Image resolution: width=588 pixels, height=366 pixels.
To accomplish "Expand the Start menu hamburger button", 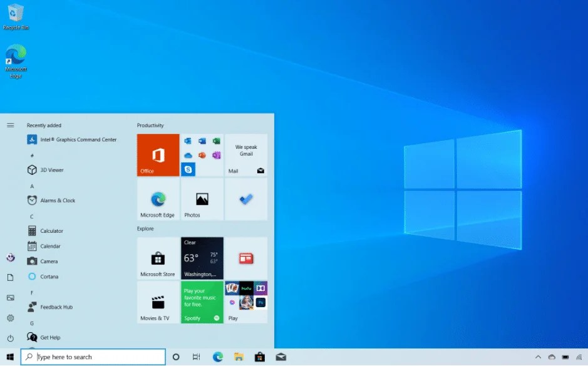I will (11, 125).
